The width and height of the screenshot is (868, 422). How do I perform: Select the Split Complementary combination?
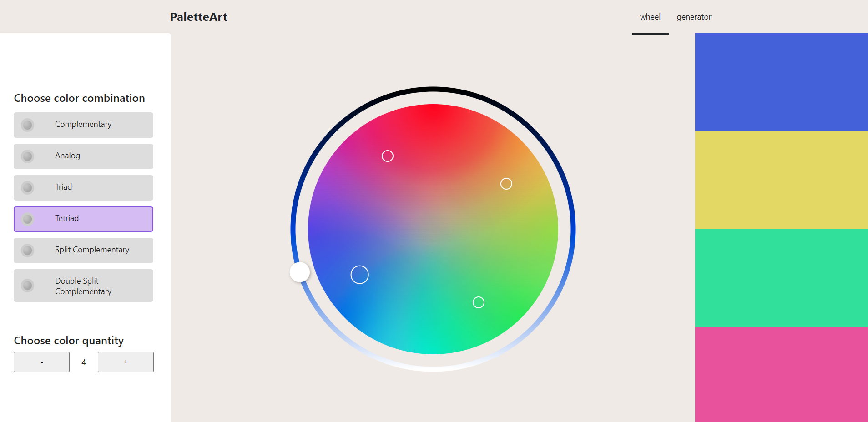[x=83, y=250]
